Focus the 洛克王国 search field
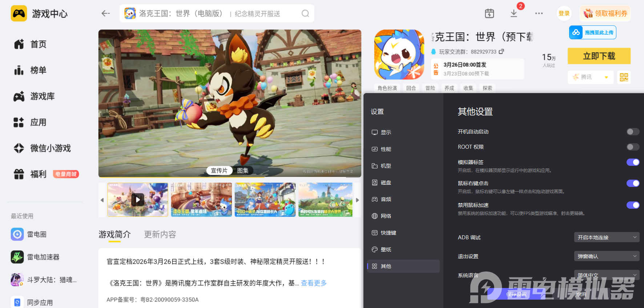The image size is (644, 308). [x=217, y=13]
